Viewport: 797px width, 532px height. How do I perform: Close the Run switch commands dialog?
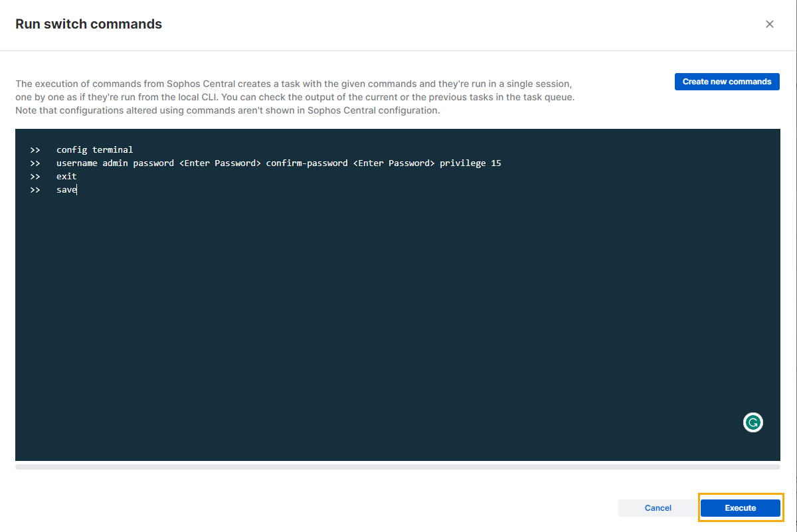[x=770, y=25]
